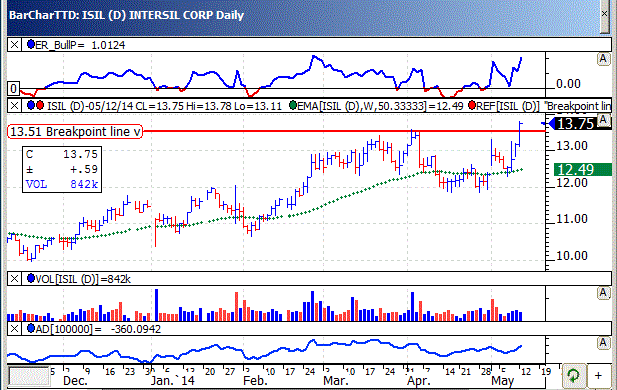This screenshot has width=617, height=390.
Task: Close the BarCharTTD chart window
Action: pos(605,15)
